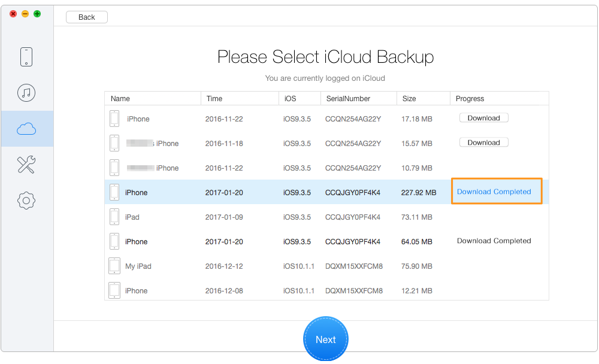Download the 17.18 MB iPhone backup

[483, 118]
